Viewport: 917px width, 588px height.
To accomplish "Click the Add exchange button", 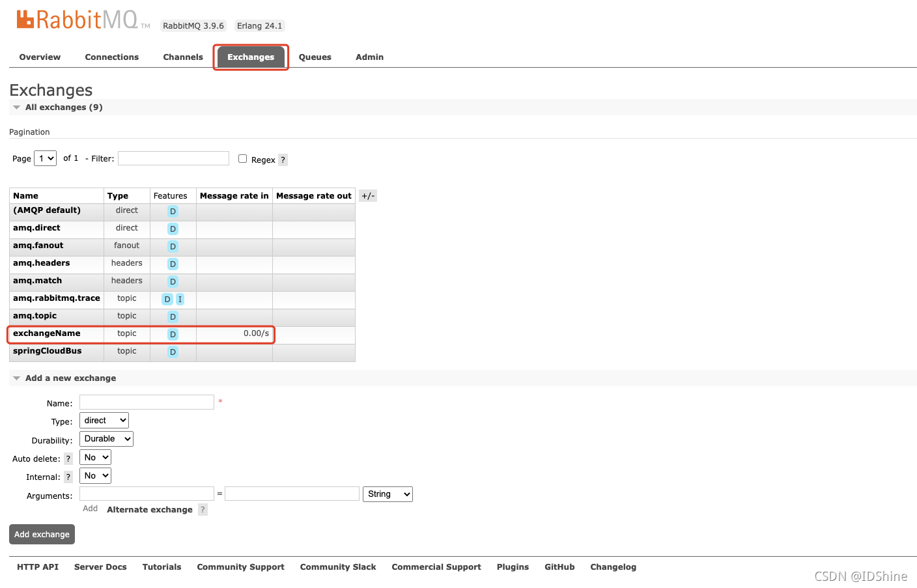I will 42,535.
